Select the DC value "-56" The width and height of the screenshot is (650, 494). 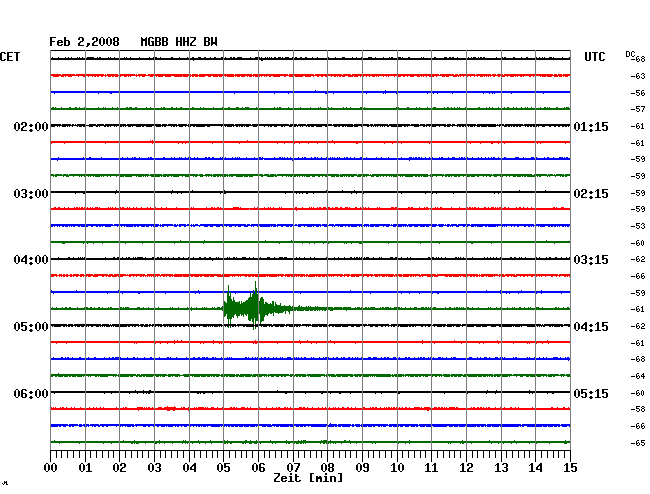point(638,93)
